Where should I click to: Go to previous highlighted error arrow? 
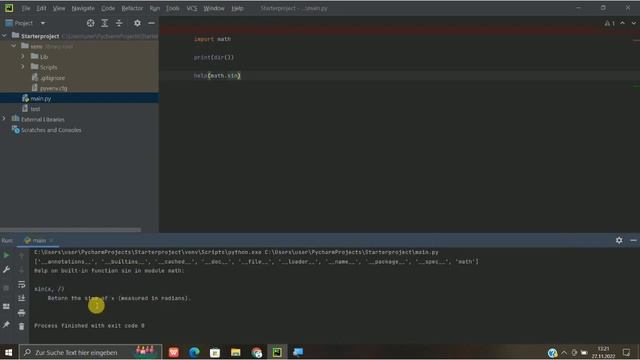tap(622, 23)
